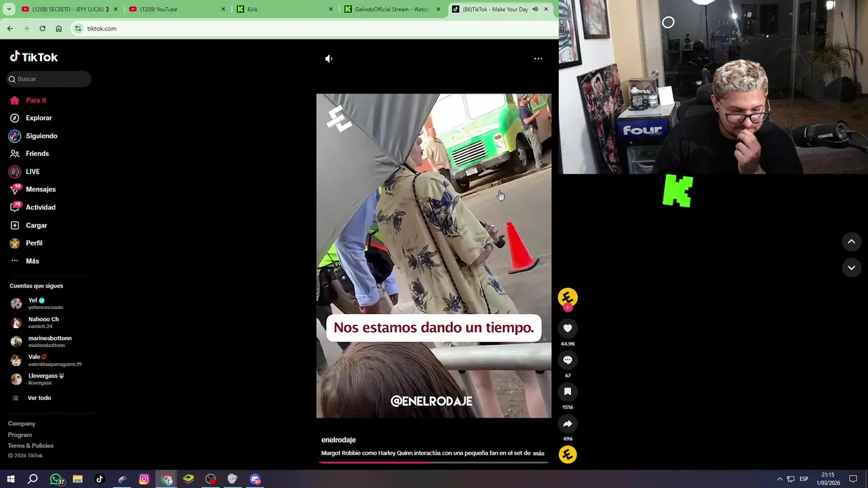The height and width of the screenshot is (488, 868).
Task: Switch to the Kick tab
Action: 285,9
